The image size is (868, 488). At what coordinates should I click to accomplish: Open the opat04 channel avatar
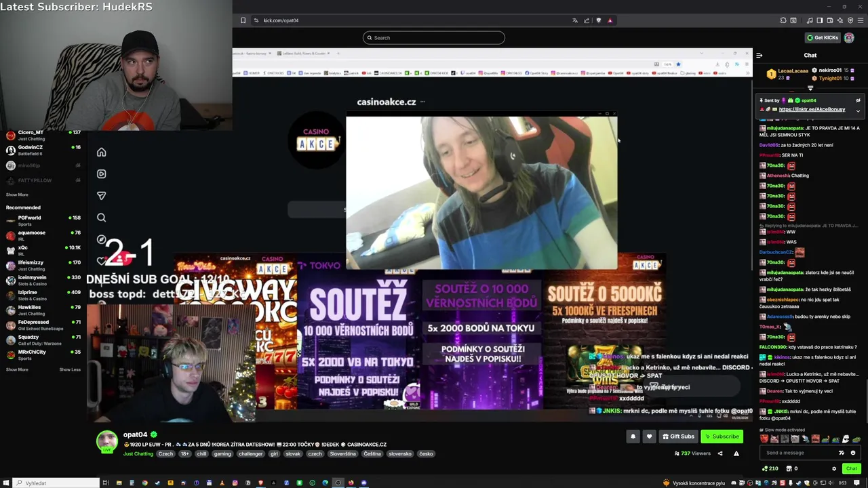point(106,441)
